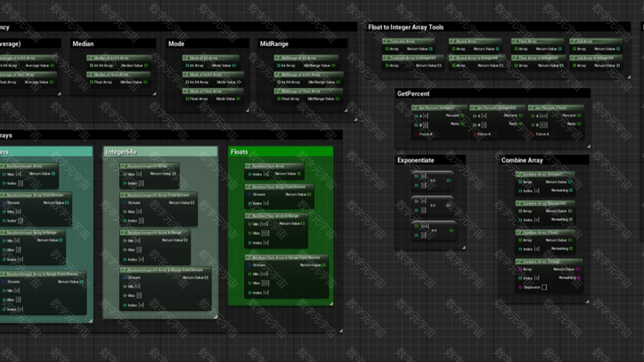Click the Separator input box on Combine Array (String)
This screenshot has height=362, width=644.
(544, 288)
